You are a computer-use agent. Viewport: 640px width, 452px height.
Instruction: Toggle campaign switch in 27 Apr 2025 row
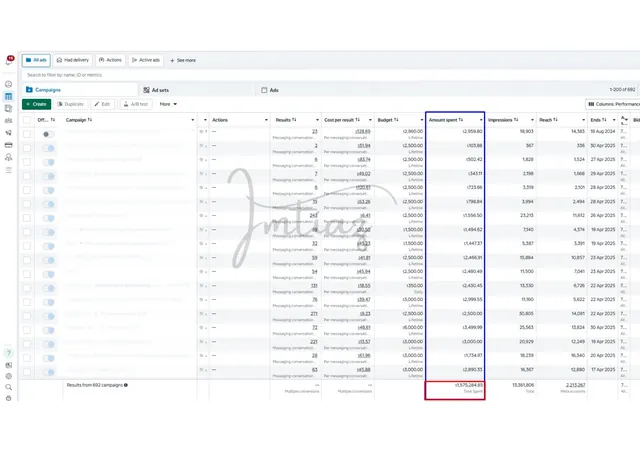[48, 162]
